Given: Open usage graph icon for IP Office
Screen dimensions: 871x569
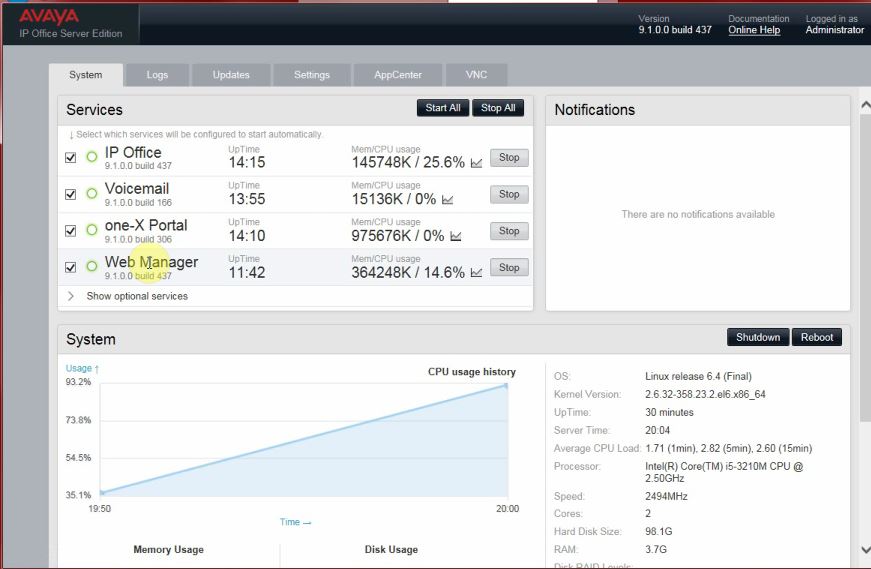Looking at the screenshot, I should pos(476,163).
